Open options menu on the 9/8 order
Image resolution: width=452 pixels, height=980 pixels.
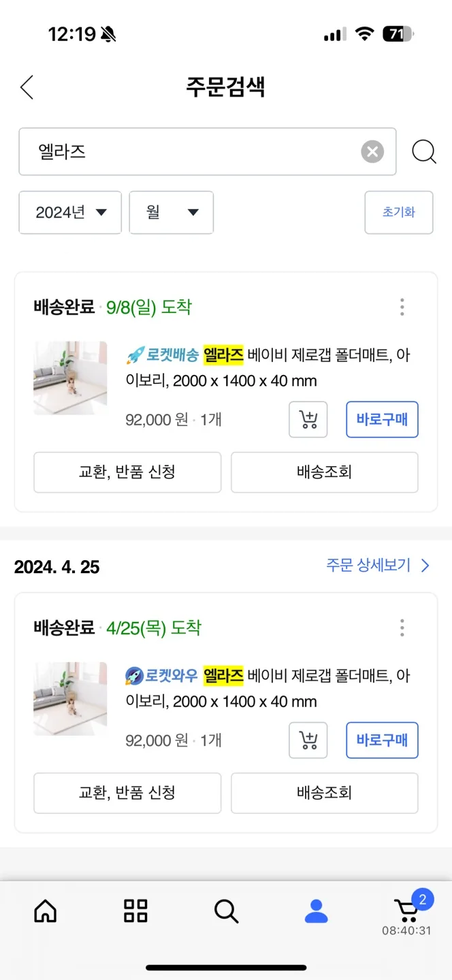402,307
